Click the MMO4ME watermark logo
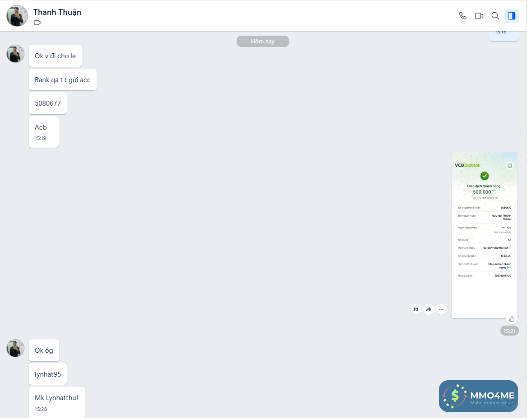This screenshot has height=420, width=527. pos(478,396)
